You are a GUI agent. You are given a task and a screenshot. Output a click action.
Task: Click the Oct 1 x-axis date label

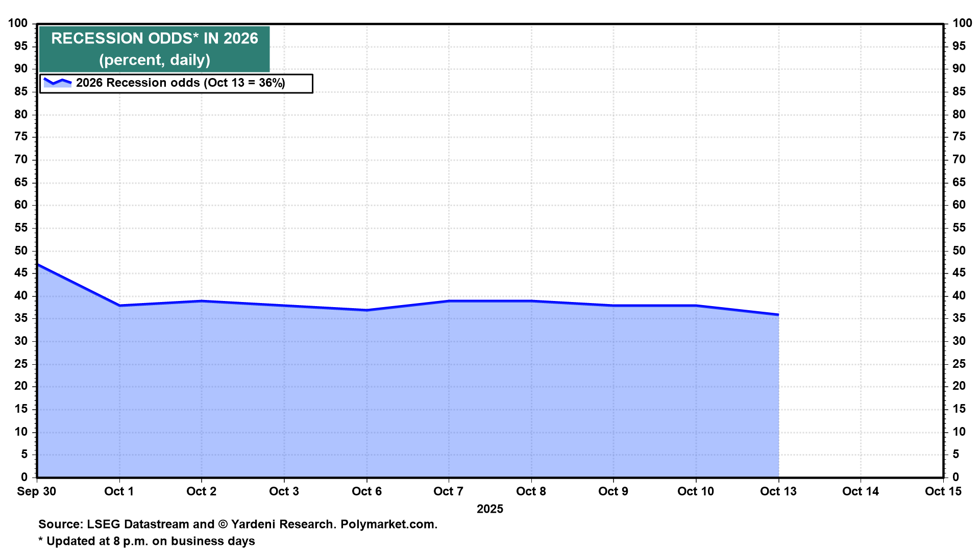(x=119, y=491)
